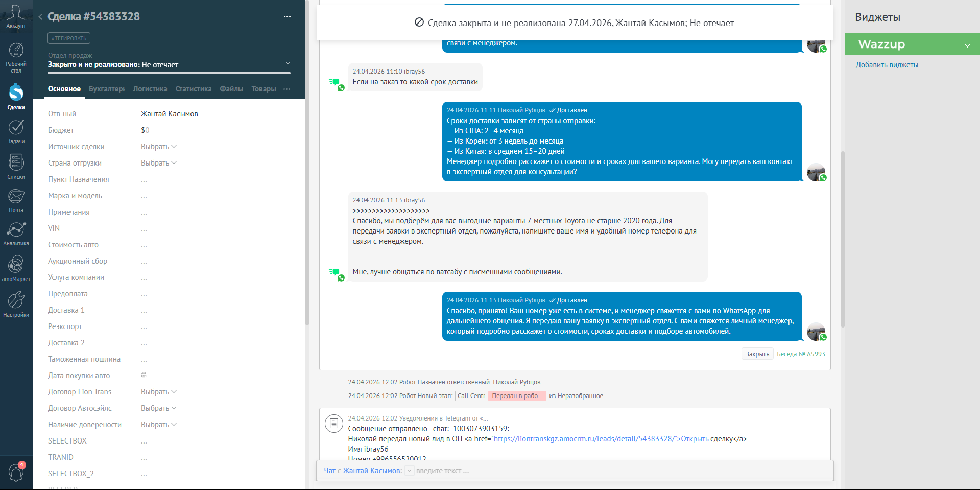The image size is (980, 490).
Task: Click the Передан в рабо... stage chip
Action: coord(517,396)
